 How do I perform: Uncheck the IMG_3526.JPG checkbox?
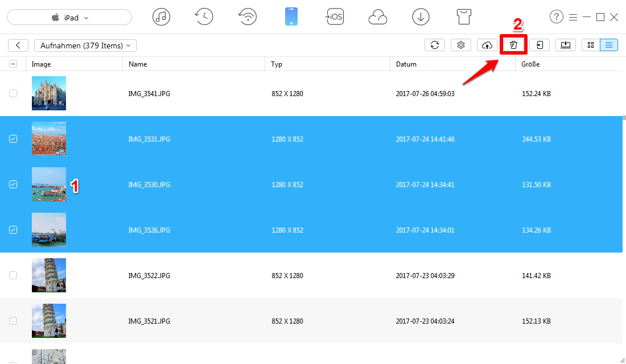13,230
